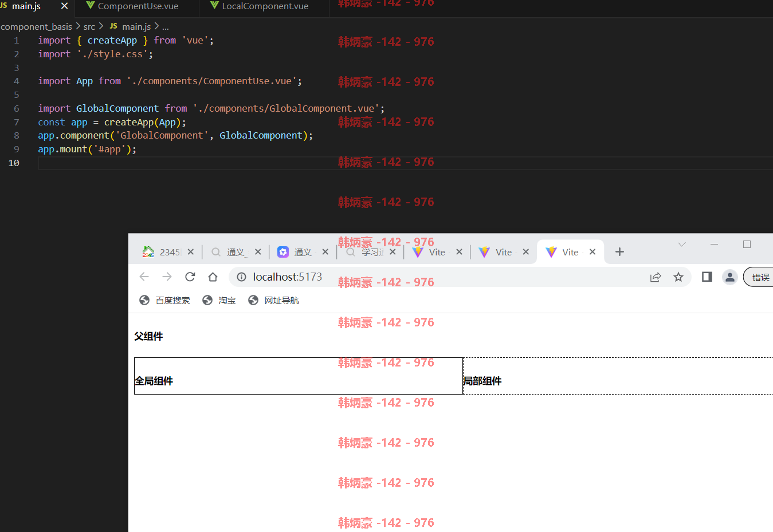Image resolution: width=773 pixels, height=532 pixels.
Task: Close the second Vite browser tab
Action: 526,252
